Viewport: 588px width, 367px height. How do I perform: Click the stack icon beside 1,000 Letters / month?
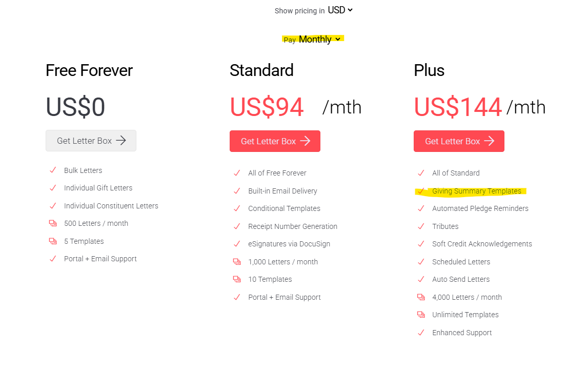click(x=237, y=261)
